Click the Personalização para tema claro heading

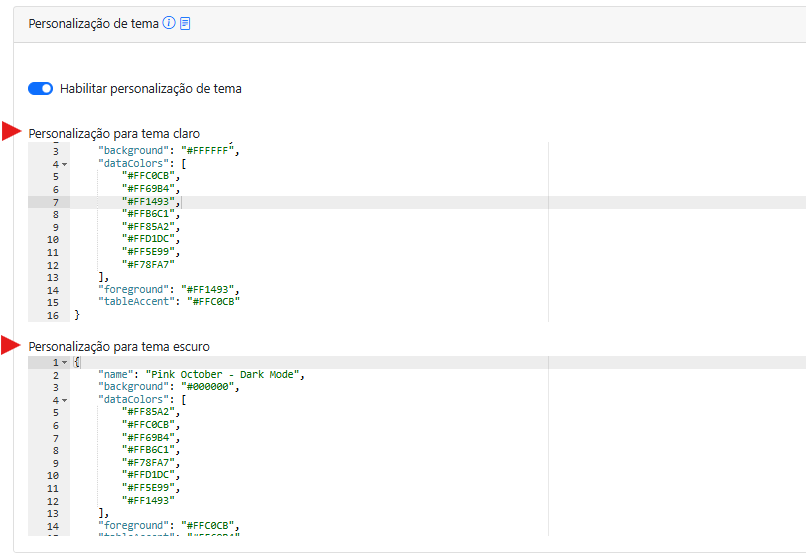(114, 133)
